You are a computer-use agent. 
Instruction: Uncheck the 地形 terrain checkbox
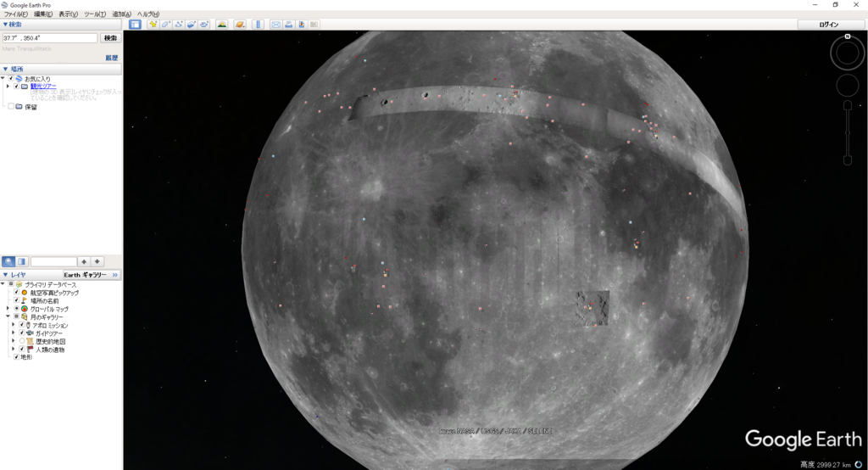click(17, 357)
